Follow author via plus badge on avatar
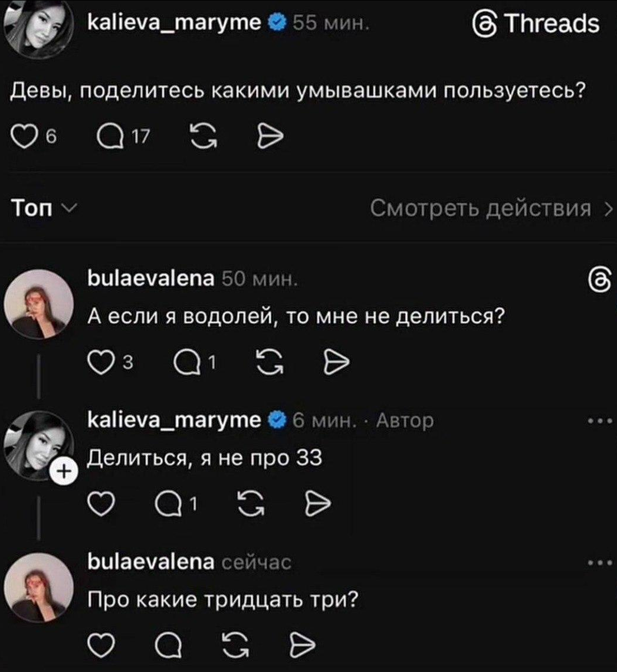The width and height of the screenshot is (617, 672). pos(64,472)
